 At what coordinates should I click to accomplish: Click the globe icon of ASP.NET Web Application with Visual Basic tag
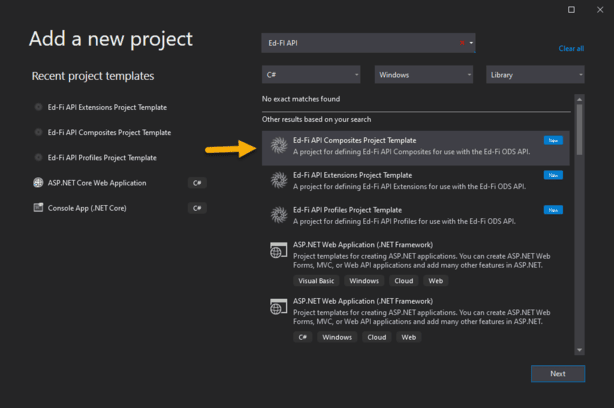click(278, 250)
